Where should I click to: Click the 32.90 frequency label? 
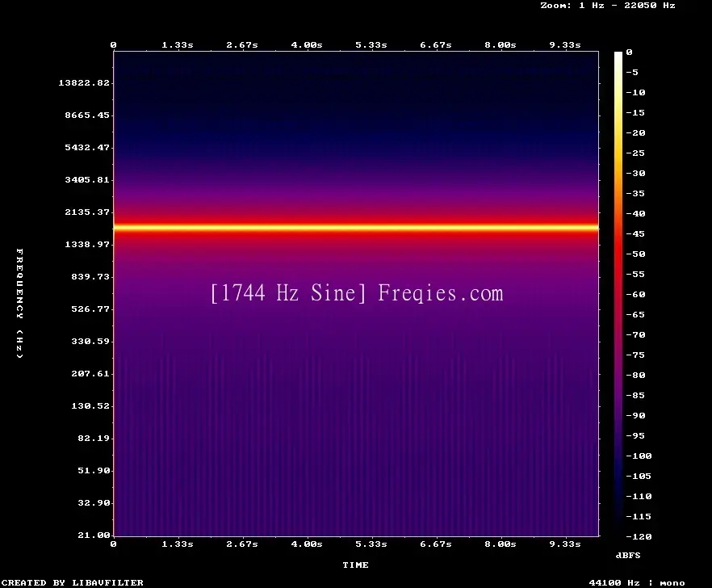94,502
